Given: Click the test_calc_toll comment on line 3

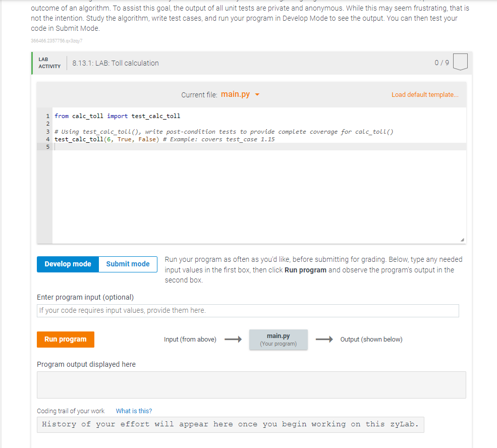Looking at the screenshot, I should coord(202,132).
